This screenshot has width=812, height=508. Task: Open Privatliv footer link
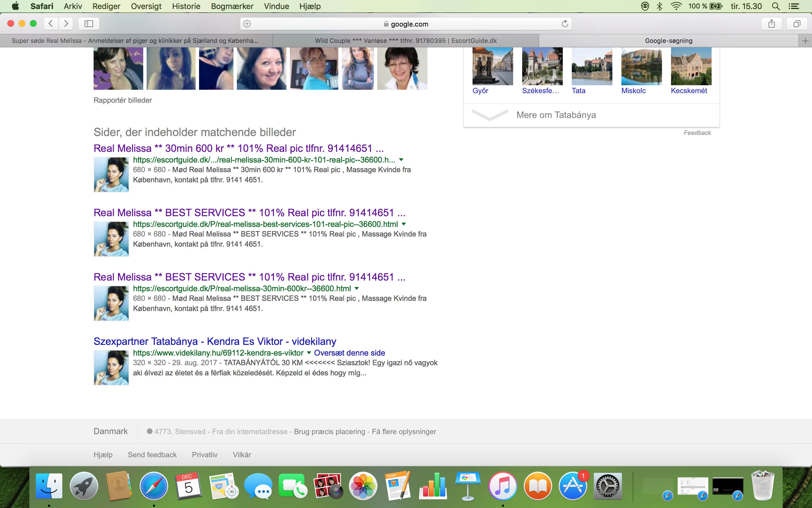(205, 455)
